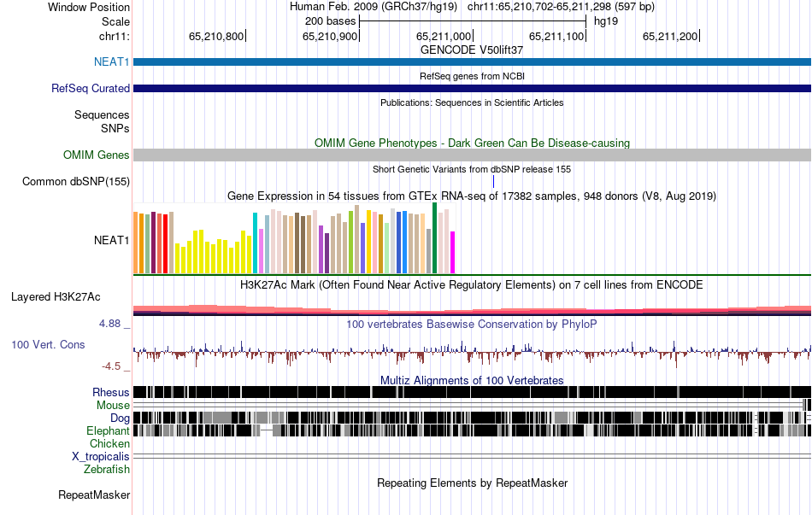Click the 65,211,000 ruler position
Image resolution: width=812 pixels, height=515 pixels.
pyautogui.click(x=444, y=36)
